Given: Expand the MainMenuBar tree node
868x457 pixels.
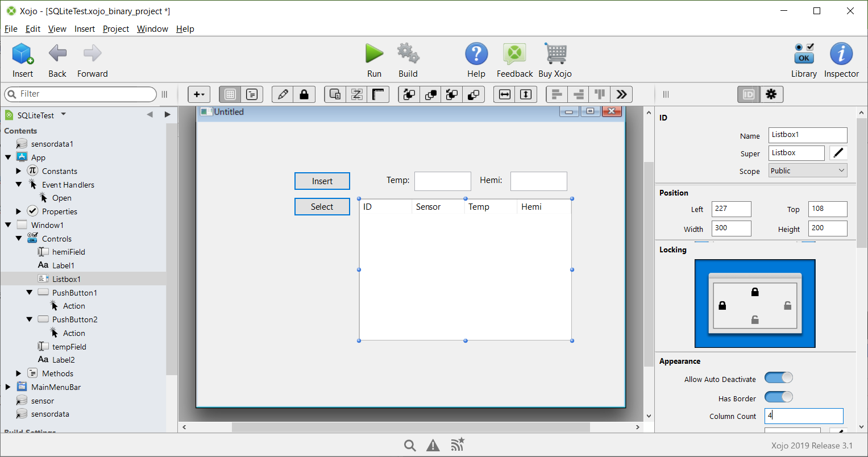Looking at the screenshot, I should point(8,387).
